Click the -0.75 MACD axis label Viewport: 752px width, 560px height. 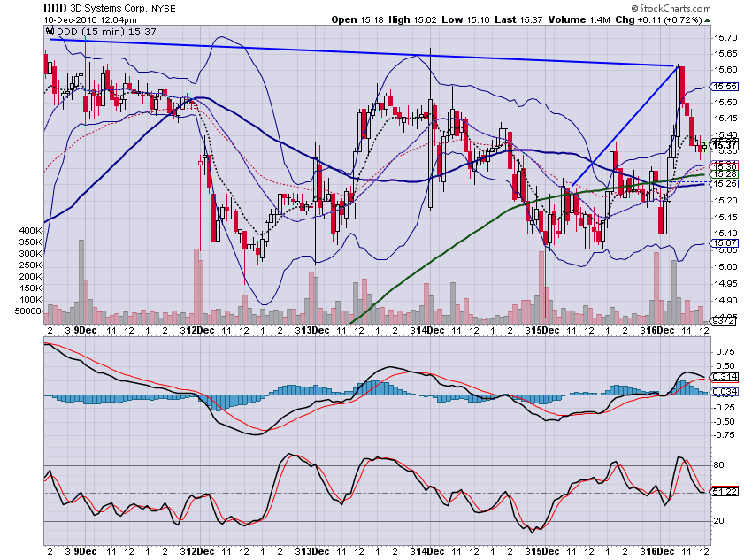[x=725, y=435]
